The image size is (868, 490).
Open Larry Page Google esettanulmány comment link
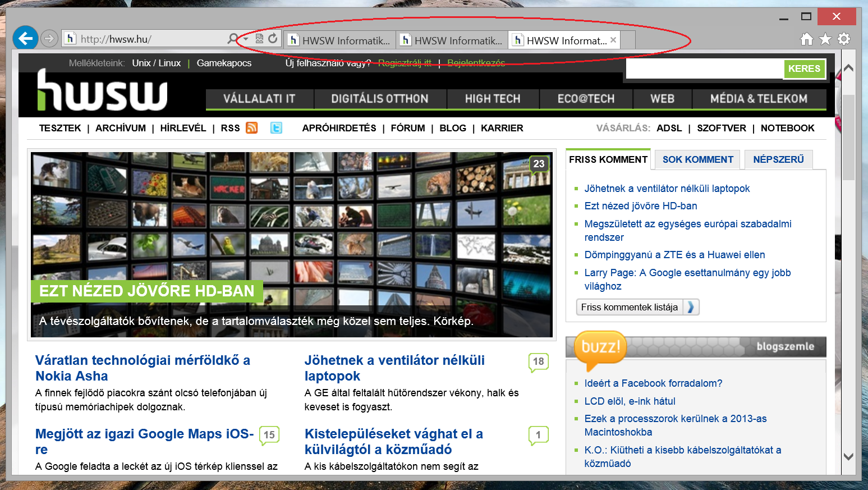[687, 280]
